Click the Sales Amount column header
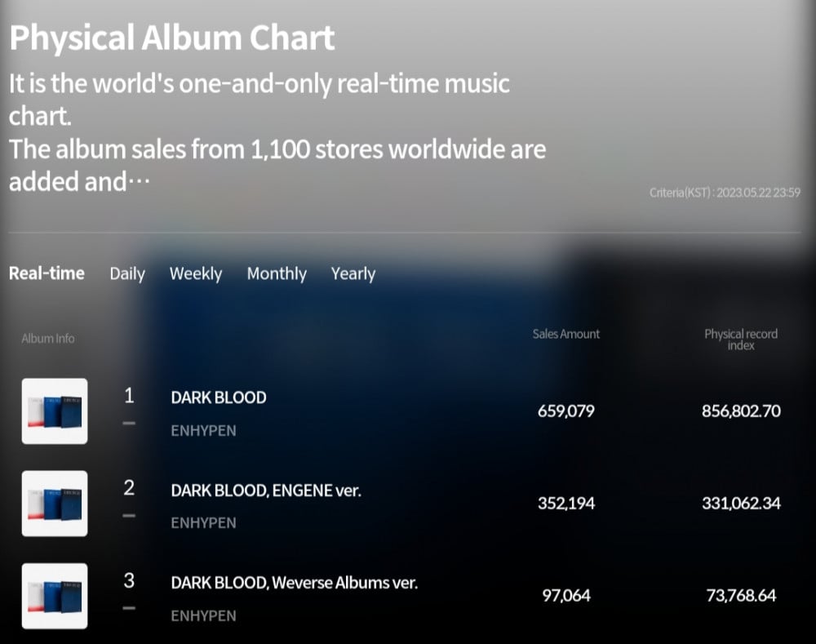Viewport: 816px width, 644px height. tap(566, 334)
